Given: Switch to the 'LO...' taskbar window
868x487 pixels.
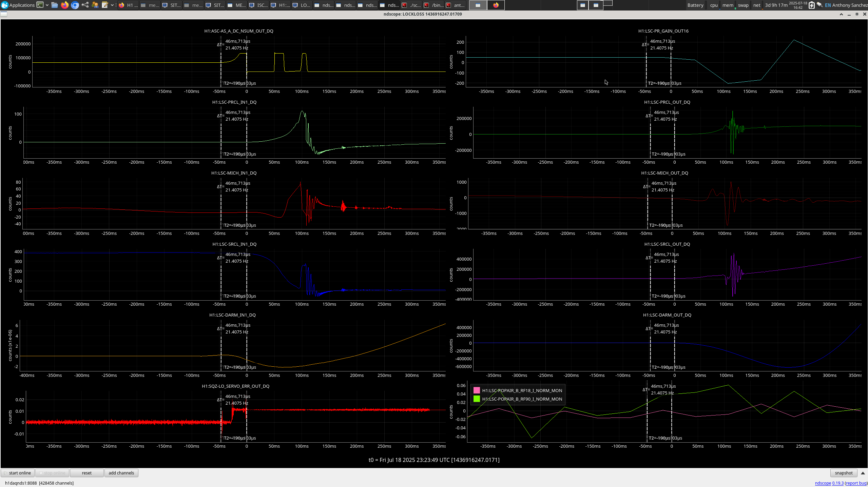Looking at the screenshot, I should tap(302, 5).
